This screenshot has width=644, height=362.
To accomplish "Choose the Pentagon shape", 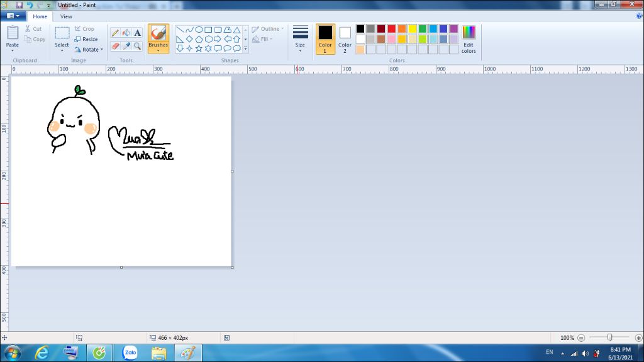I will 199,39.
